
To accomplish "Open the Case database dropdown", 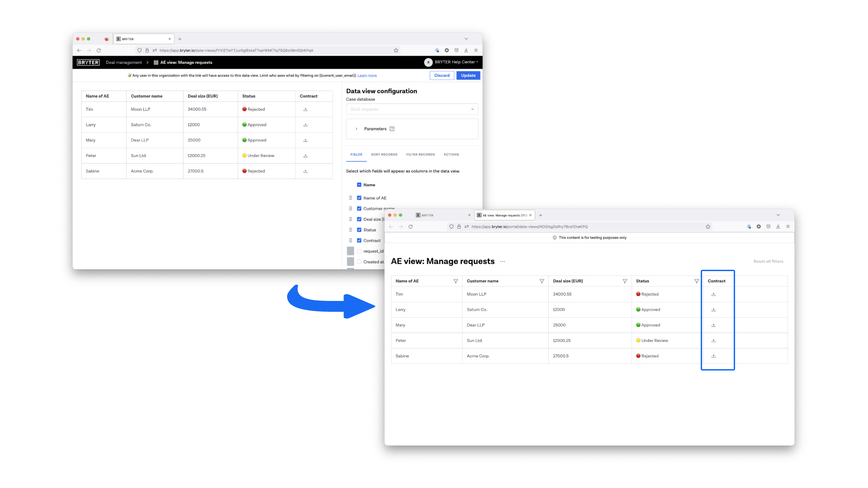I will [411, 109].
